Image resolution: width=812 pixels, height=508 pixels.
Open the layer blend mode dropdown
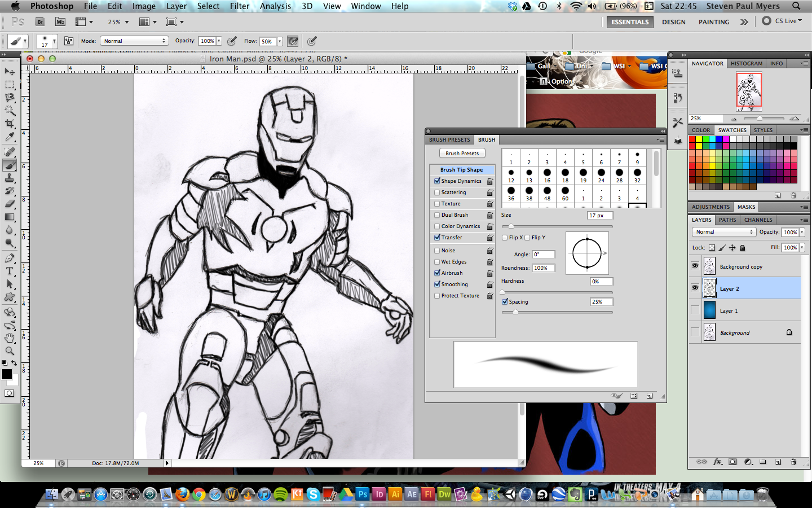pyautogui.click(x=723, y=232)
